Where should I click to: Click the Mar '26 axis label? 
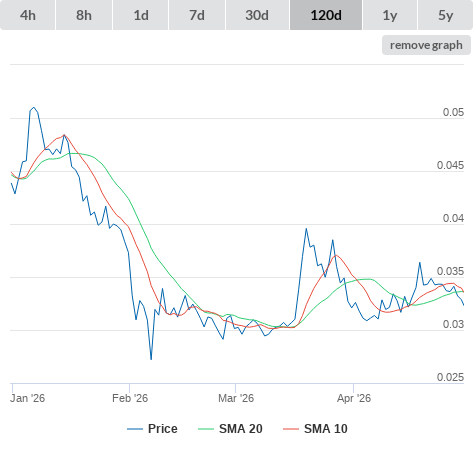(x=236, y=398)
